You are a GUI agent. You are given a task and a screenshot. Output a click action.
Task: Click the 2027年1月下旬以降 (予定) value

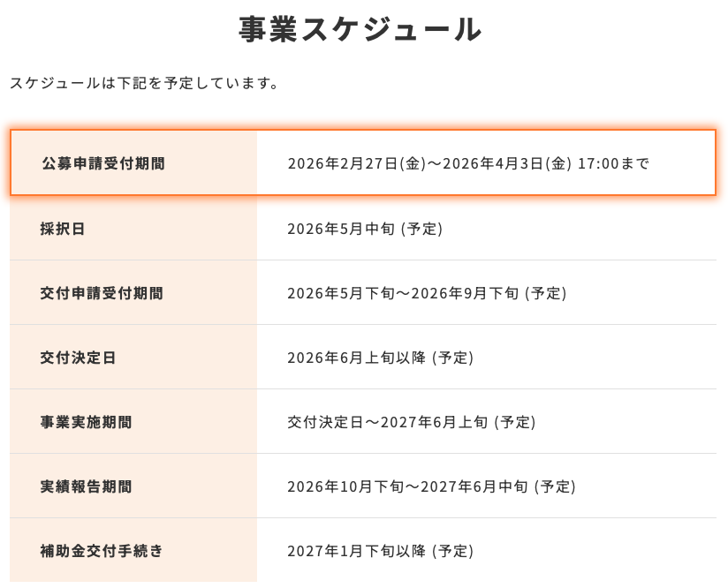pyautogui.click(x=380, y=551)
